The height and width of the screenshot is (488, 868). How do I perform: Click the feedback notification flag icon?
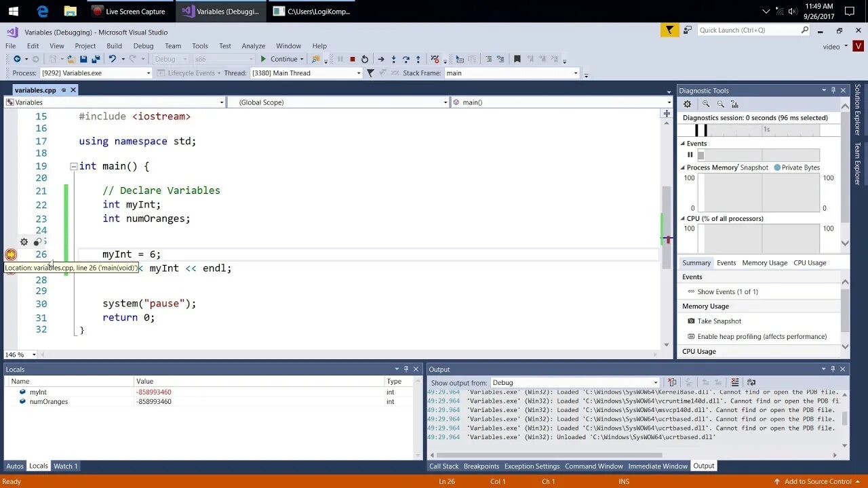click(669, 30)
